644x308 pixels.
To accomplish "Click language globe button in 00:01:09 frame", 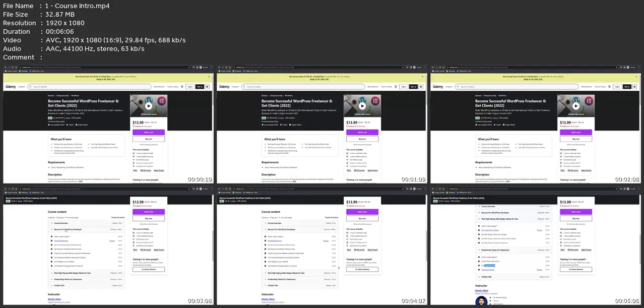I will [420, 87].
